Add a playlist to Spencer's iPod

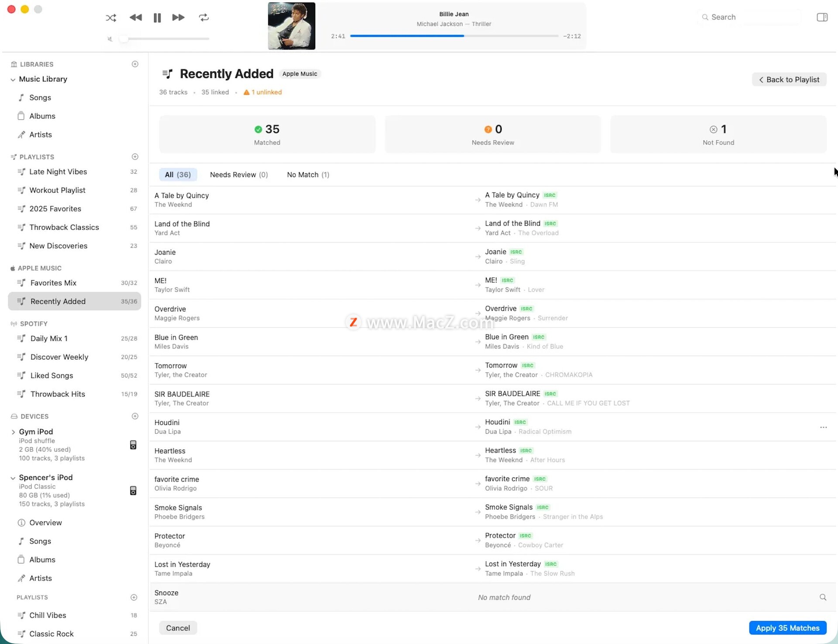pos(134,597)
